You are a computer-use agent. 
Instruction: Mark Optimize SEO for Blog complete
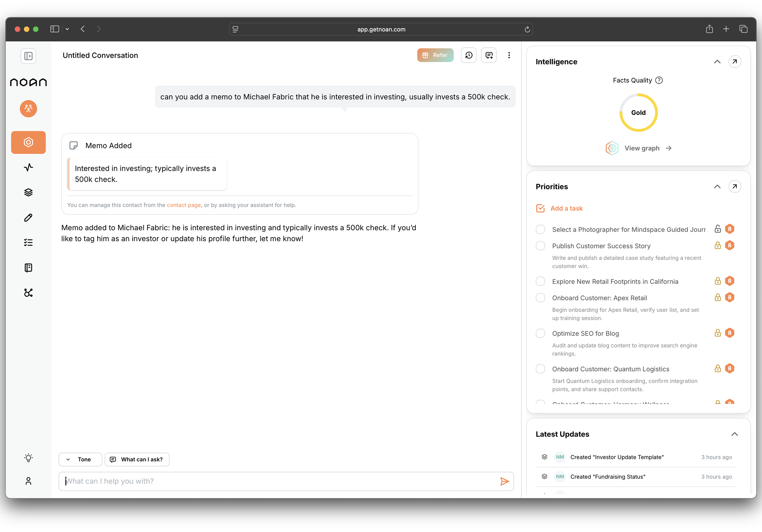pyautogui.click(x=540, y=333)
